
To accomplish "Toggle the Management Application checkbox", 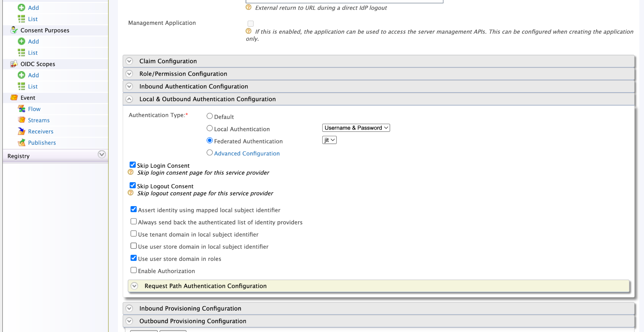I will pyautogui.click(x=251, y=24).
